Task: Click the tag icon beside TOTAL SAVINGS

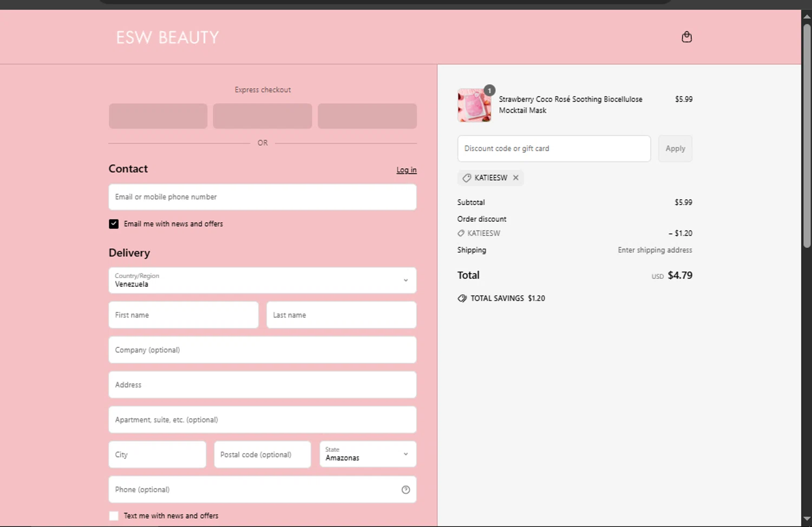Action: [x=462, y=298]
